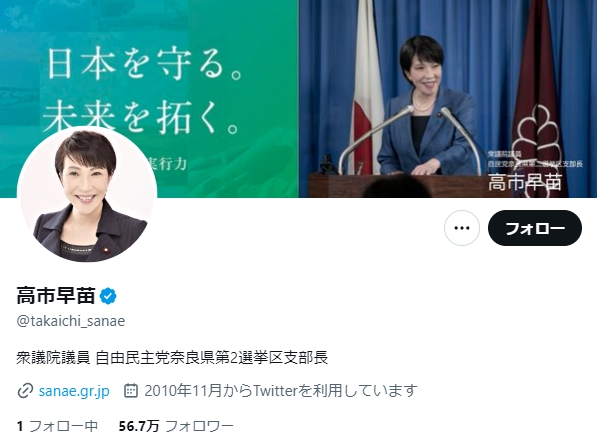
Task: Click the 日本を守る。 slogan in the header
Action: [145, 64]
